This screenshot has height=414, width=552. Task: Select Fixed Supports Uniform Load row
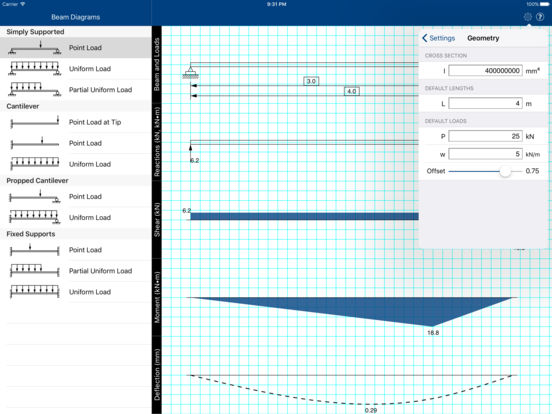pyautogui.click(x=76, y=292)
